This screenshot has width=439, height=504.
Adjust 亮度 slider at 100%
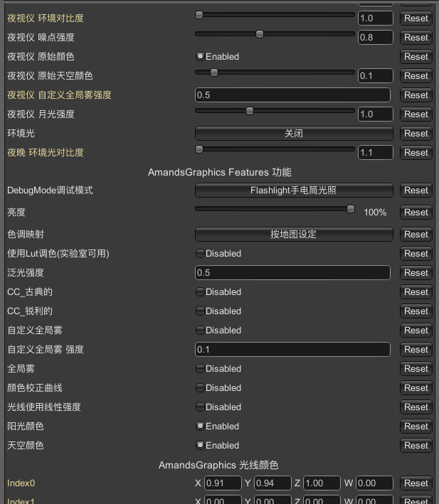point(275,209)
